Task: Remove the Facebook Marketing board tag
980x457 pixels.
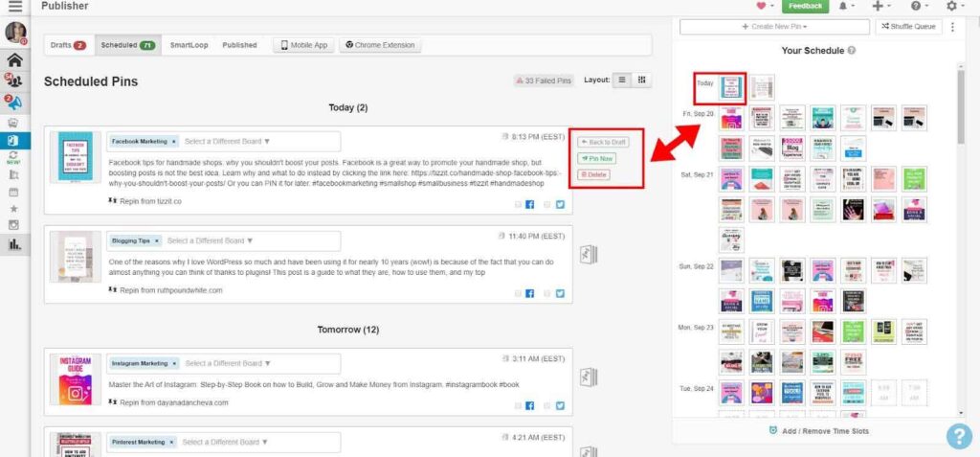Action: point(174,142)
